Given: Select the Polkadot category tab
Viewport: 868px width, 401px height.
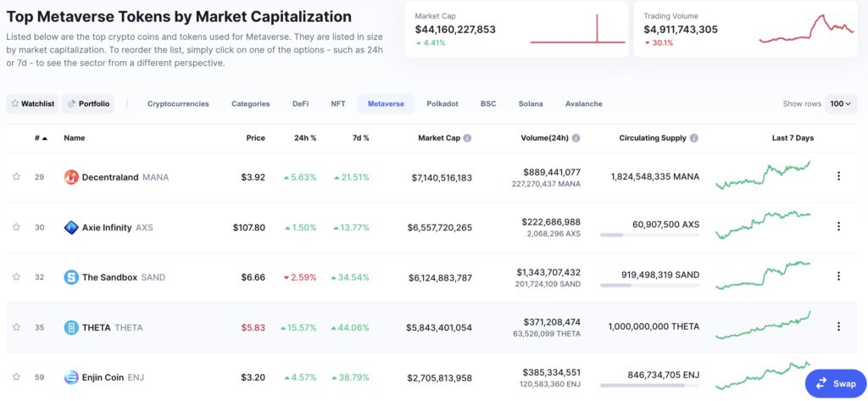Looking at the screenshot, I should click(x=442, y=104).
